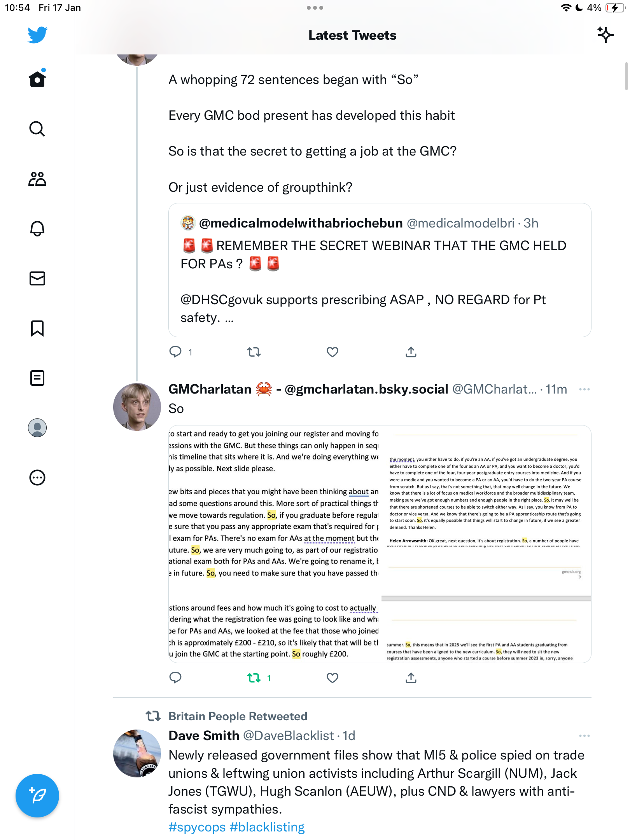Open the #spycops hashtag link
Viewport: 630px width, 840px height.
pos(197,827)
